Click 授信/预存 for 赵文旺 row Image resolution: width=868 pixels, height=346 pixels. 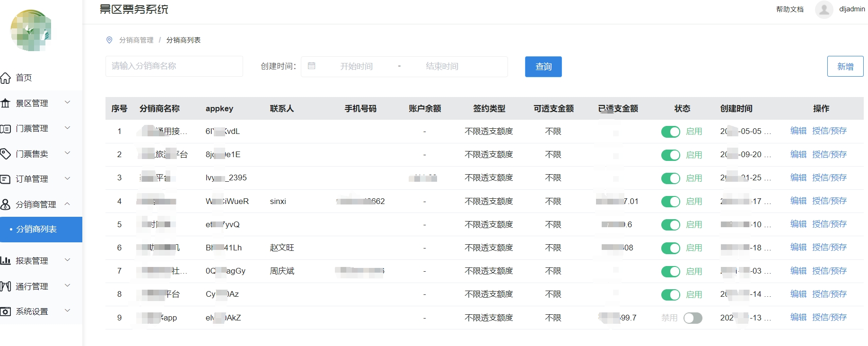point(830,248)
